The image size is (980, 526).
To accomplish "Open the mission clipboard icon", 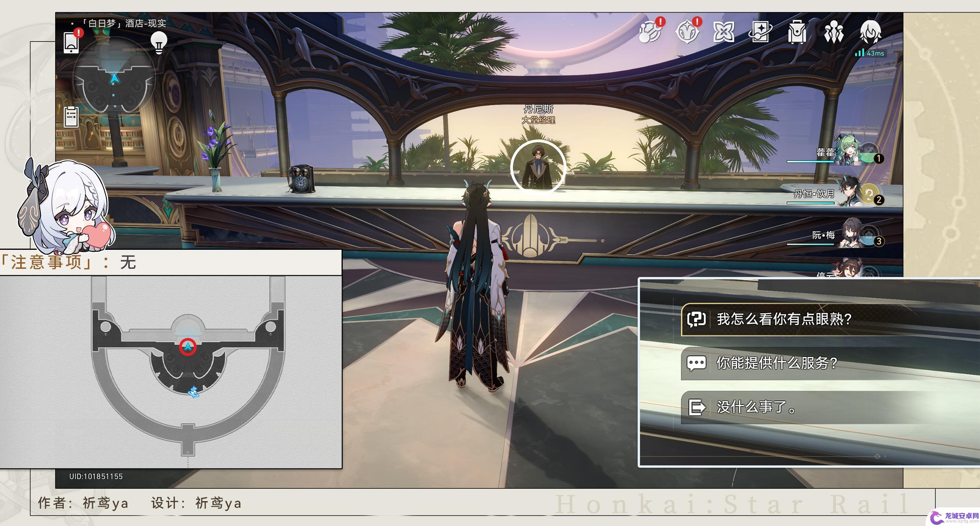I will pos(71,116).
